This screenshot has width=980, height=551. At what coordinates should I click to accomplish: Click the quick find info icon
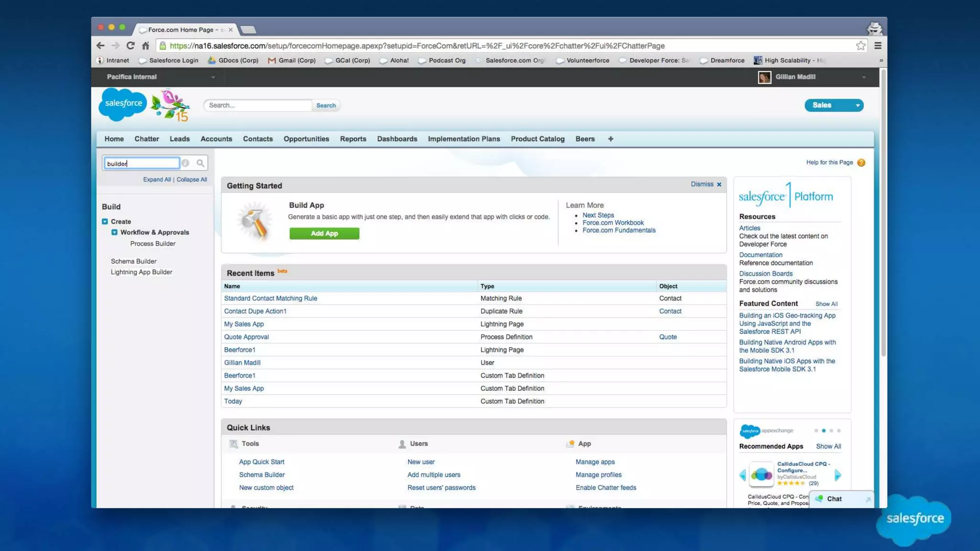(185, 163)
